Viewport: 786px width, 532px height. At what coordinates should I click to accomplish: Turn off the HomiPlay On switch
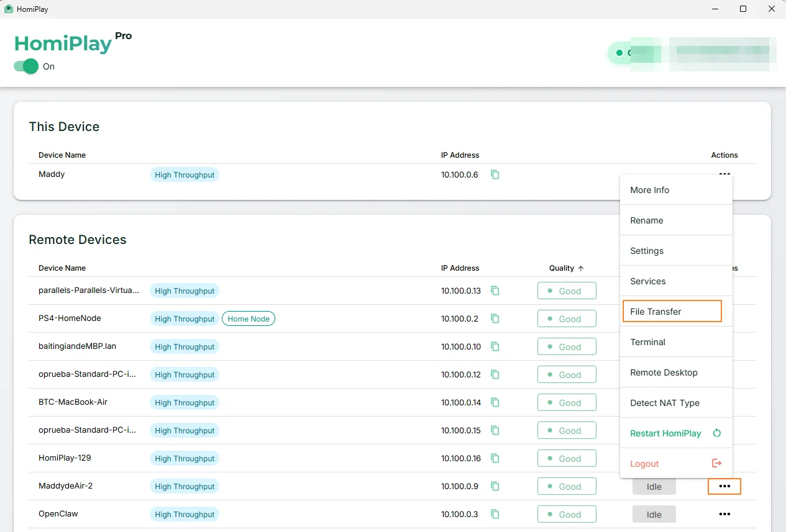pos(26,66)
